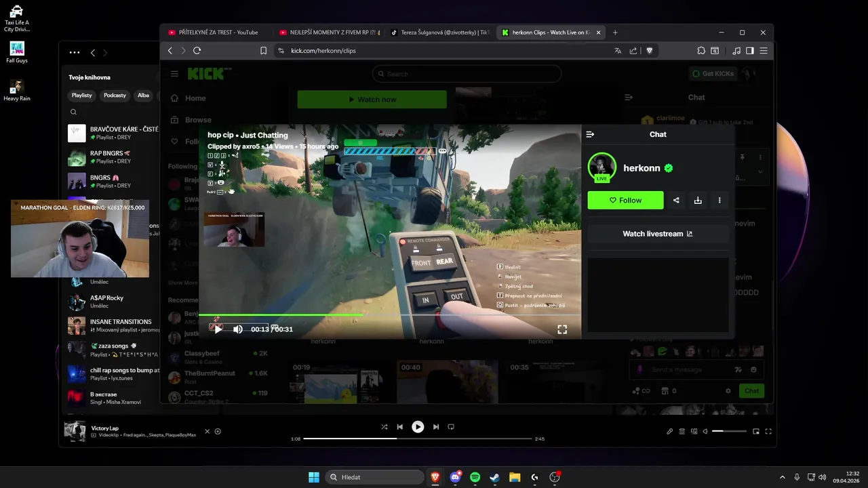868x488 pixels.
Task: Enter fullscreen on the clip player
Action: coord(562,329)
